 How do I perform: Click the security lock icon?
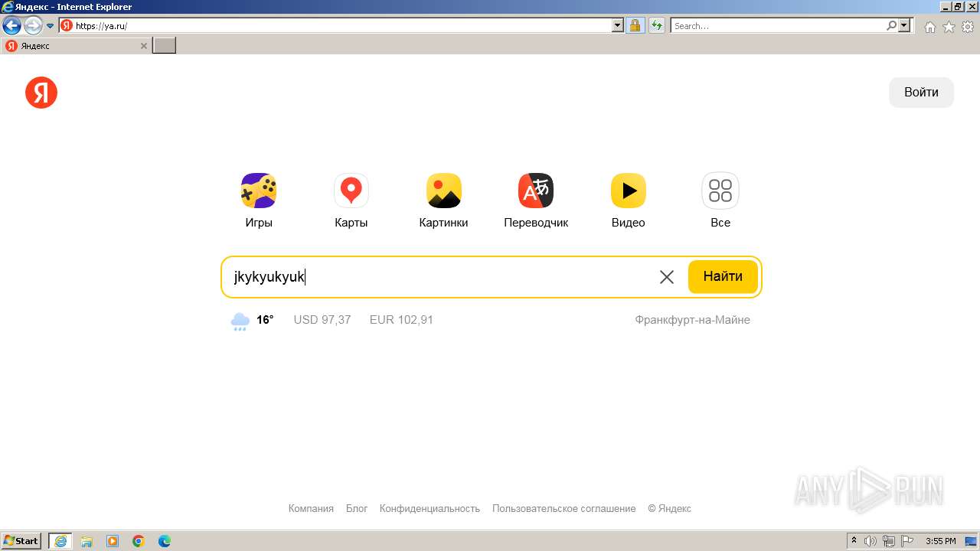pos(635,25)
